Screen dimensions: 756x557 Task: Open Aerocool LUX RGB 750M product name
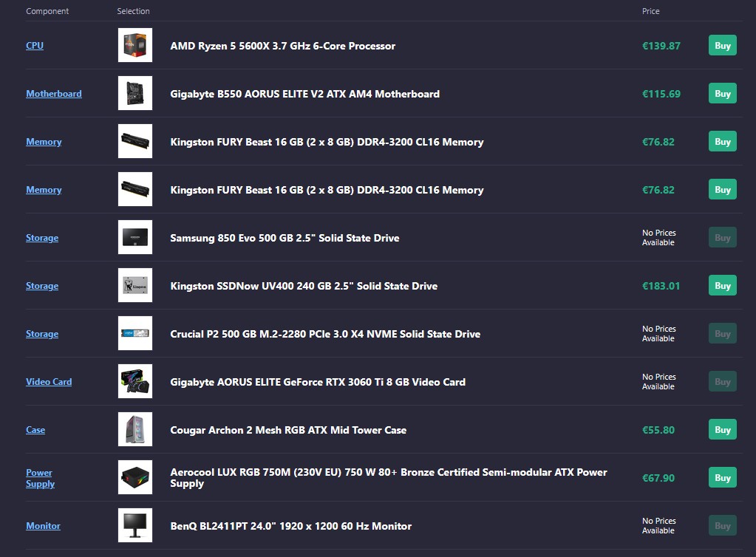click(389, 477)
